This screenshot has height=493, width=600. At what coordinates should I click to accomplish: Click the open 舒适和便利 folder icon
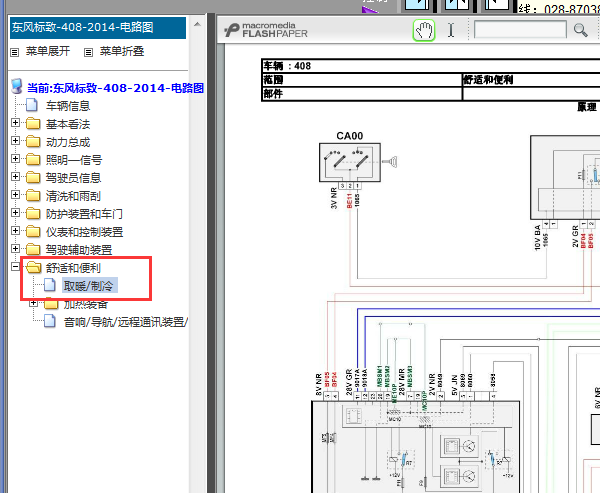point(33,267)
